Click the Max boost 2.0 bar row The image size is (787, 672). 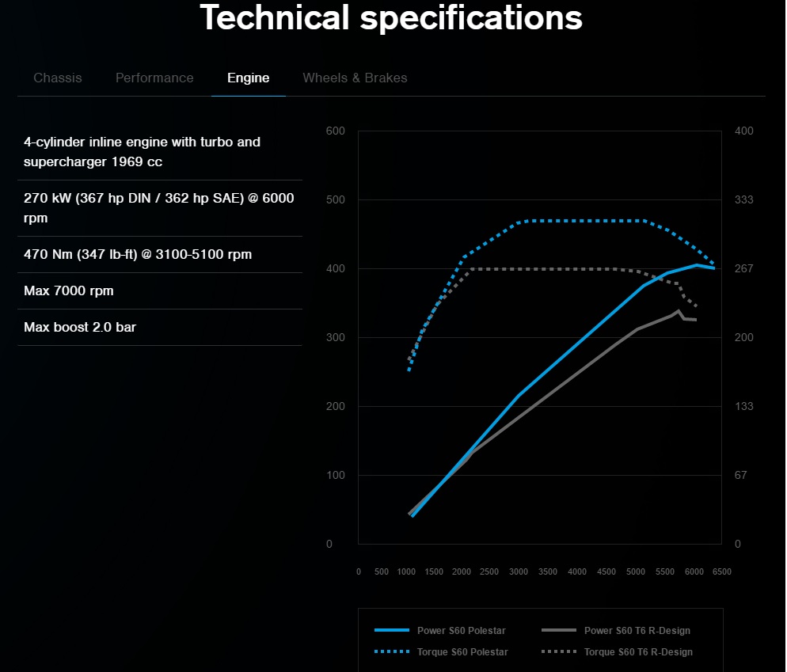(x=160, y=327)
